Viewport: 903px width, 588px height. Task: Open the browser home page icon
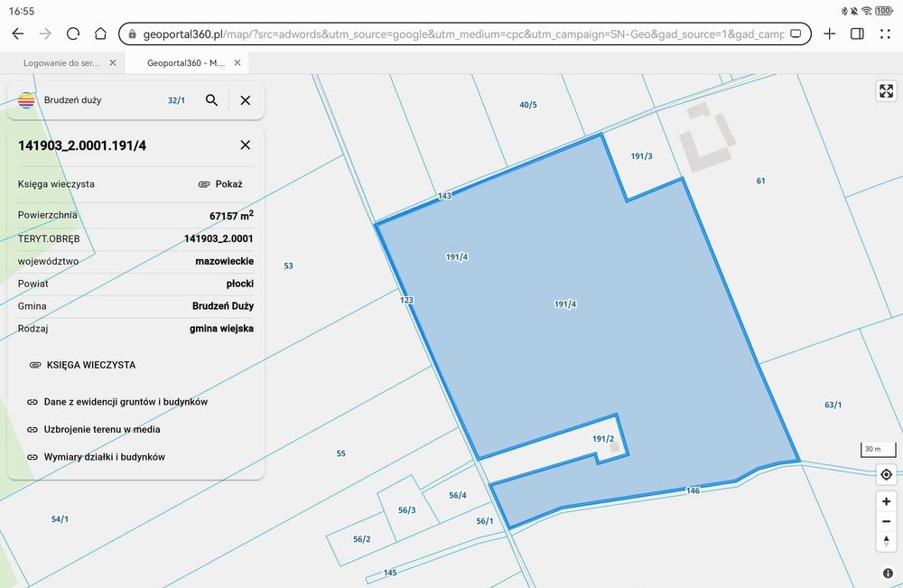tap(100, 34)
